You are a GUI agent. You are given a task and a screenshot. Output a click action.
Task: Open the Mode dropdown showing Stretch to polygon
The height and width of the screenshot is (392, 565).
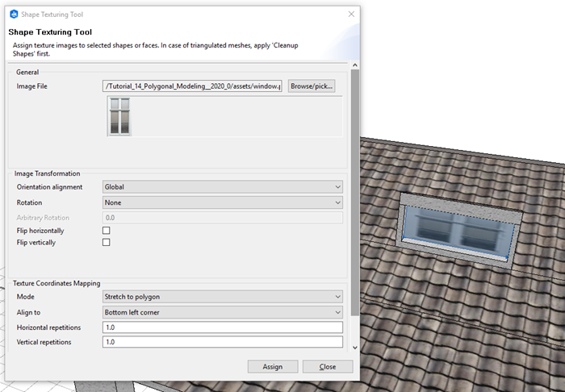tap(223, 296)
